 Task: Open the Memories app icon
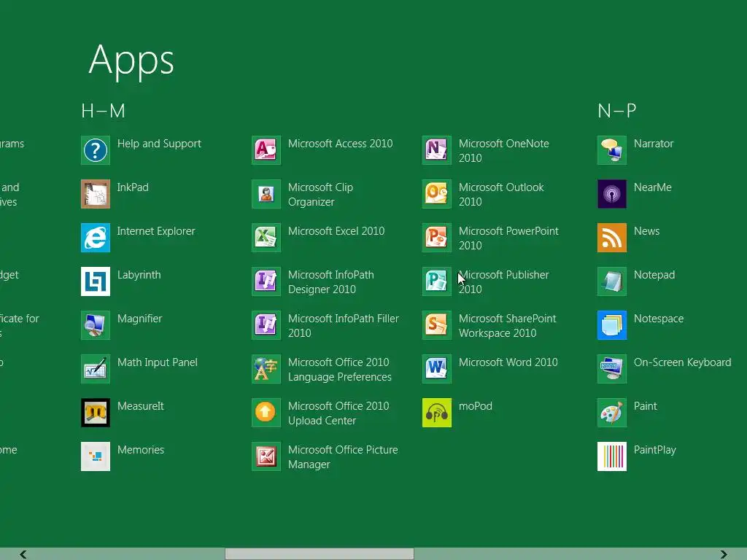coord(96,456)
